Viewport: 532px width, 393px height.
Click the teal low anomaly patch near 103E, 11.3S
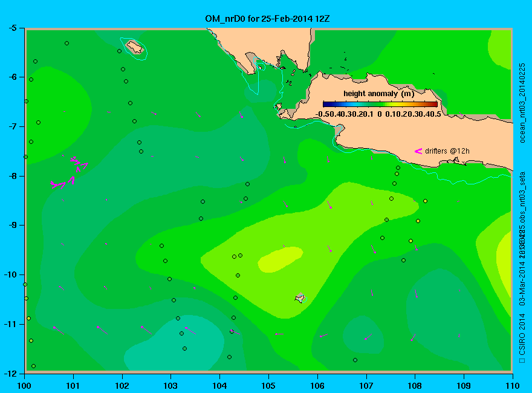(x=175, y=343)
